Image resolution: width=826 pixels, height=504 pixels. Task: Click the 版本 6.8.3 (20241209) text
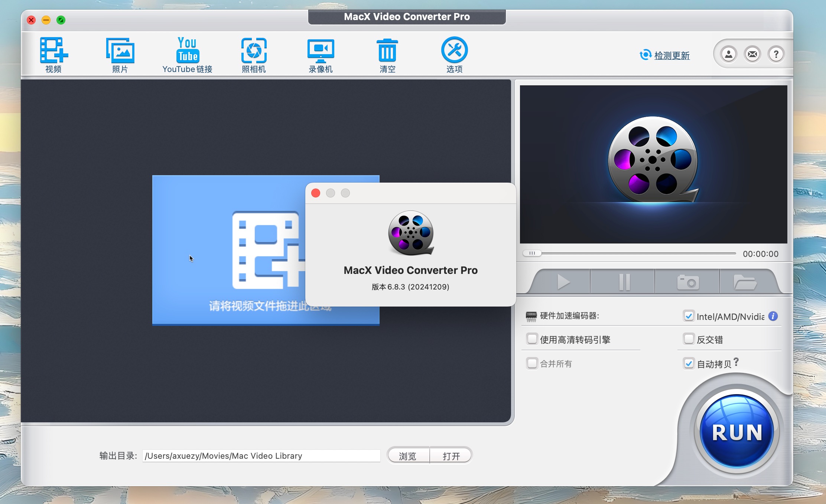410,287
